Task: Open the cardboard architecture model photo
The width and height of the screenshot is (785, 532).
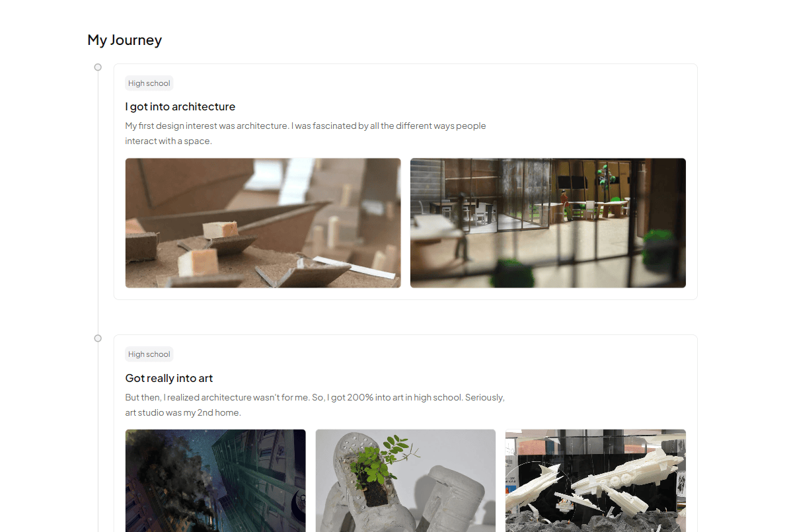Action: coord(263,223)
